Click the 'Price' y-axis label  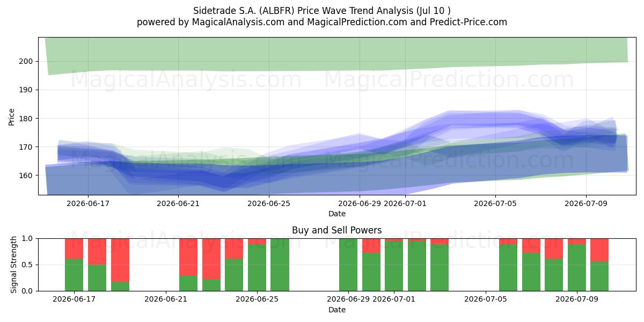click(x=12, y=116)
